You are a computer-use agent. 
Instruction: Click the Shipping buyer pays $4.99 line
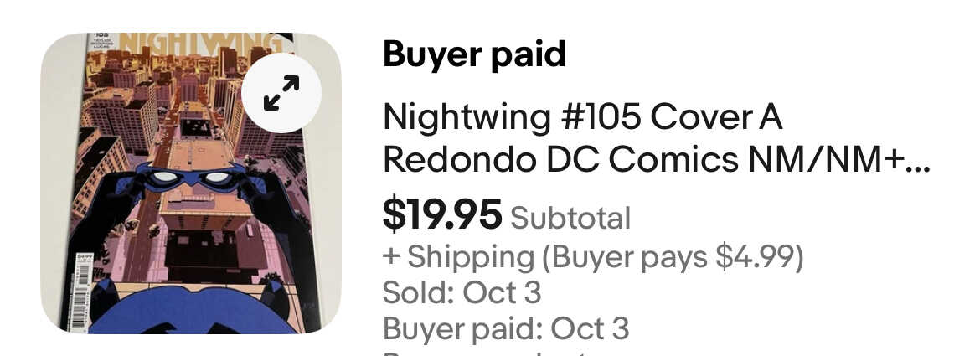(593, 257)
